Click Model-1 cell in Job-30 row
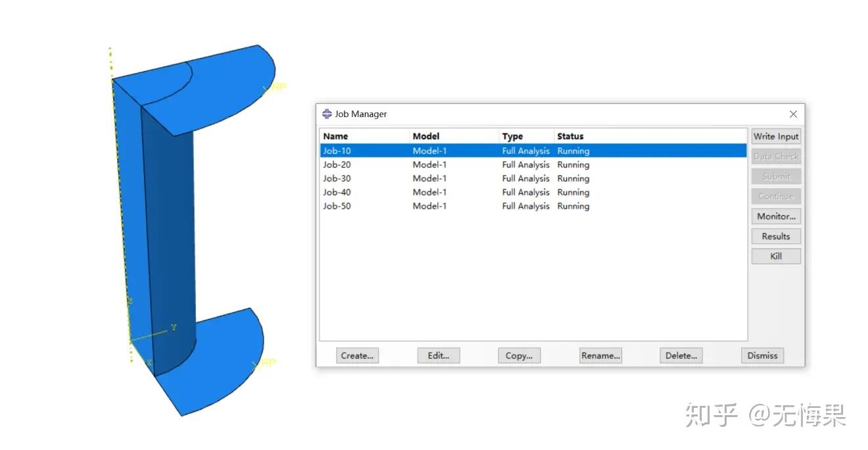Viewport: 868px width, 450px height. tap(429, 178)
